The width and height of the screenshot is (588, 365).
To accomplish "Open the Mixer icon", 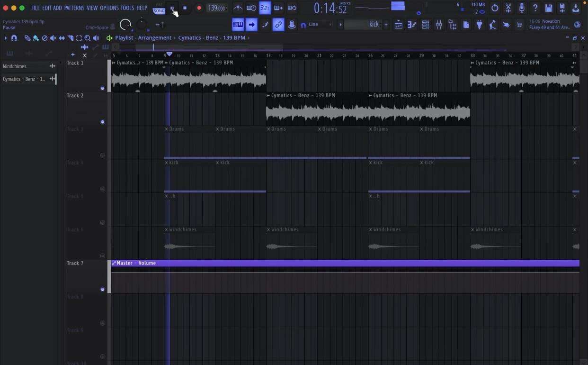I will tap(439, 25).
